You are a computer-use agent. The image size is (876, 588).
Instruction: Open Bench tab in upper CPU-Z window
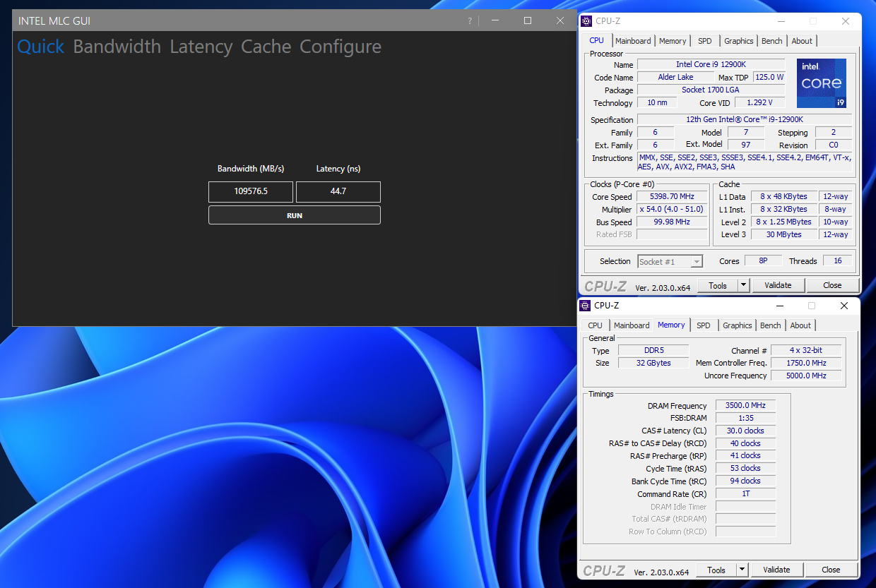coord(772,41)
